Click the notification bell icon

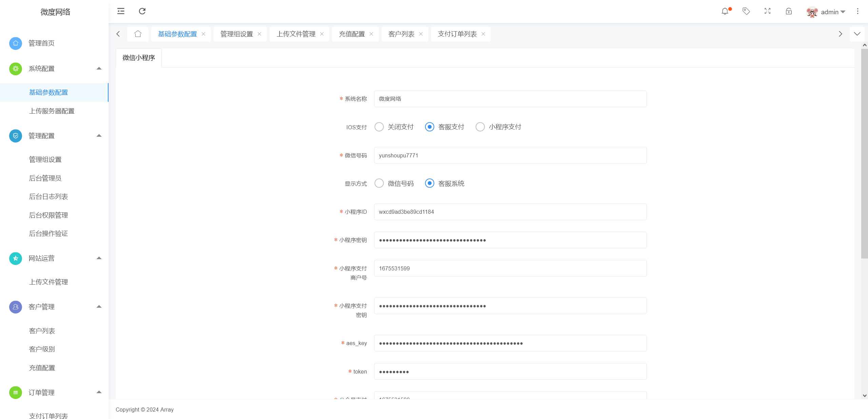(725, 11)
